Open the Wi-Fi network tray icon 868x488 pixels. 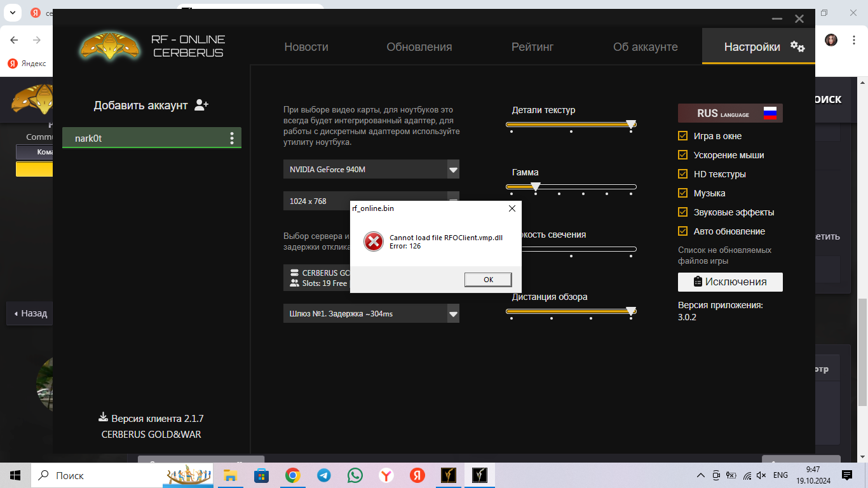[747, 475]
